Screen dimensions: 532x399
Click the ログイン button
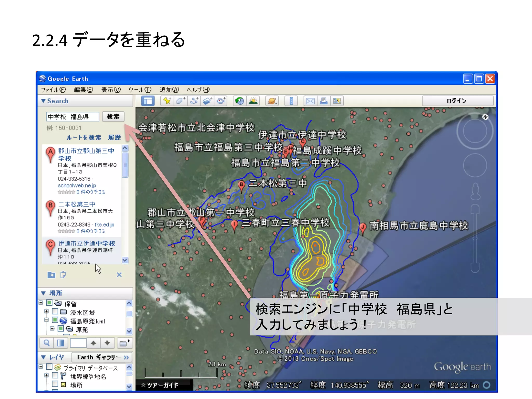[458, 101]
